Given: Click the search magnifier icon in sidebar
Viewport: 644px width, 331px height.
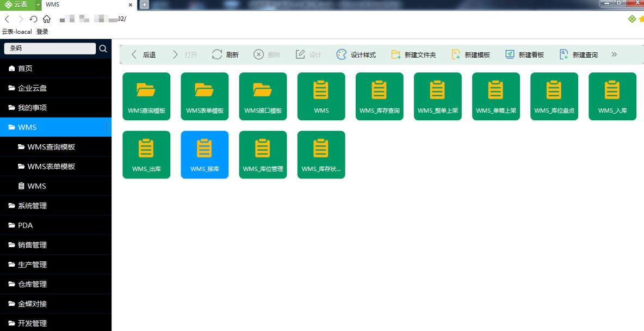Looking at the screenshot, I should click(103, 49).
